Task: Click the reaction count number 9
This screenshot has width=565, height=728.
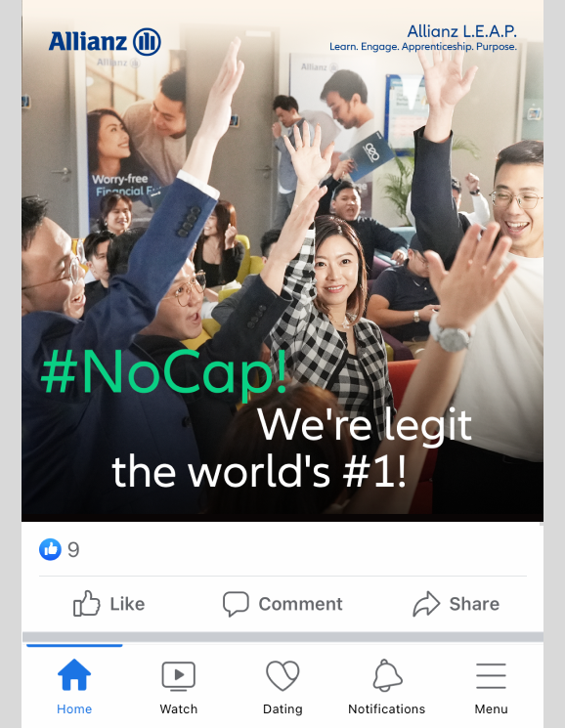Action: tap(73, 550)
